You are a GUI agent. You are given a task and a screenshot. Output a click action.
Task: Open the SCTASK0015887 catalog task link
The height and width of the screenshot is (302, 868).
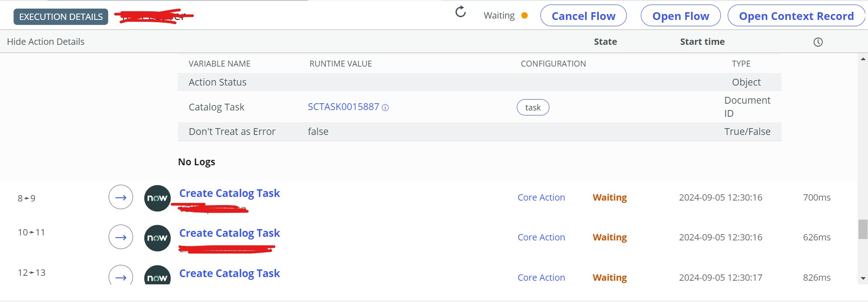[343, 107]
